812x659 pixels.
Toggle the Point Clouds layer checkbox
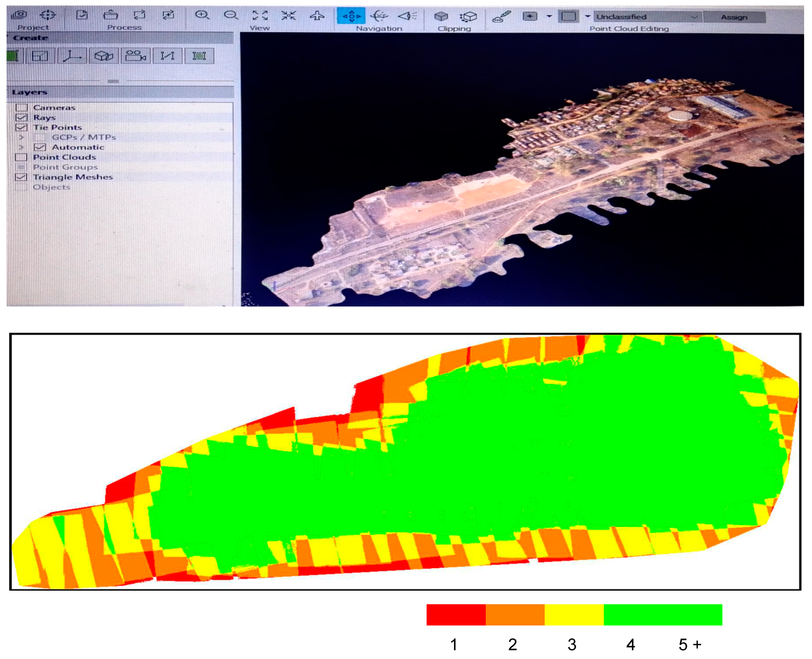[x=21, y=157]
